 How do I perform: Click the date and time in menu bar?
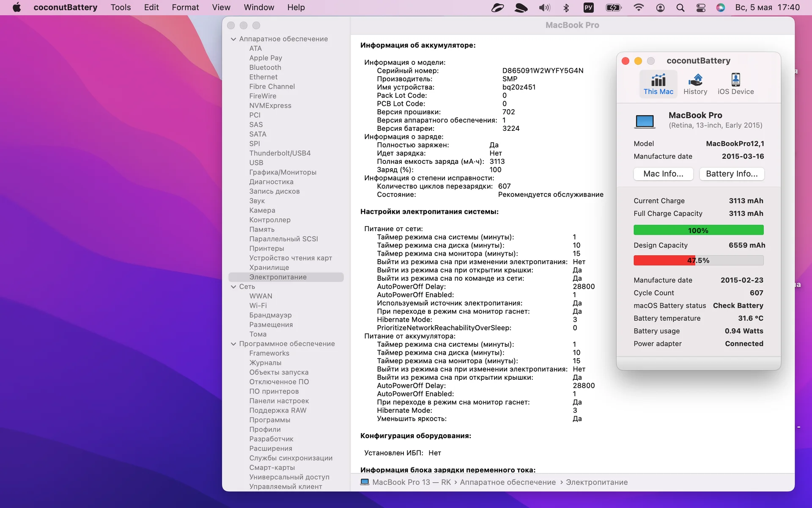[x=767, y=7]
